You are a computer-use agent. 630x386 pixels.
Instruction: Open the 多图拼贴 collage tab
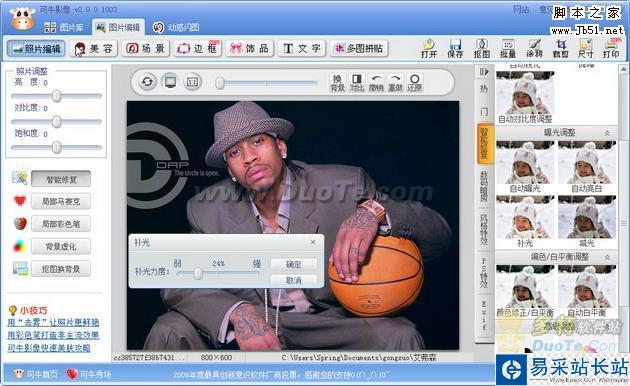pyautogui.click(x=359, y=49)
